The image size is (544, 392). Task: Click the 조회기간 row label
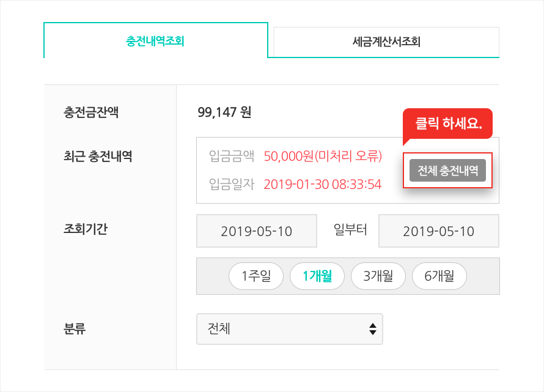coord(86,229)
